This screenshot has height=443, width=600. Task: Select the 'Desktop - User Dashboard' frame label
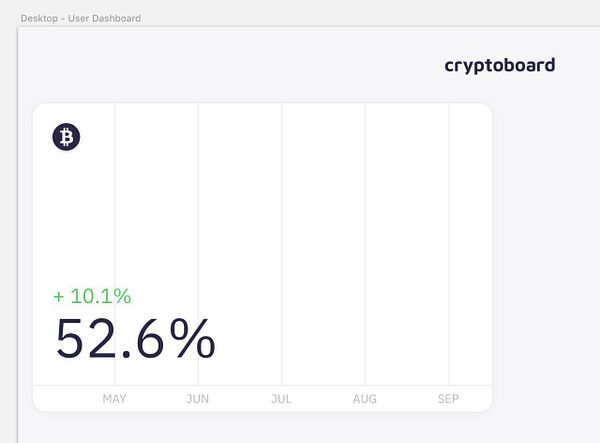80,18
